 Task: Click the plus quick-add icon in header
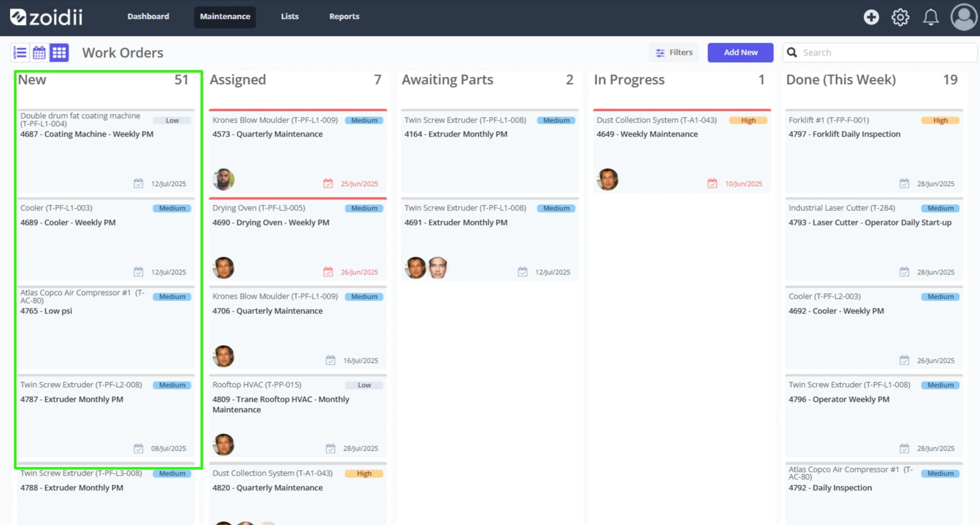pyautogui.click(x=871, y=17)
